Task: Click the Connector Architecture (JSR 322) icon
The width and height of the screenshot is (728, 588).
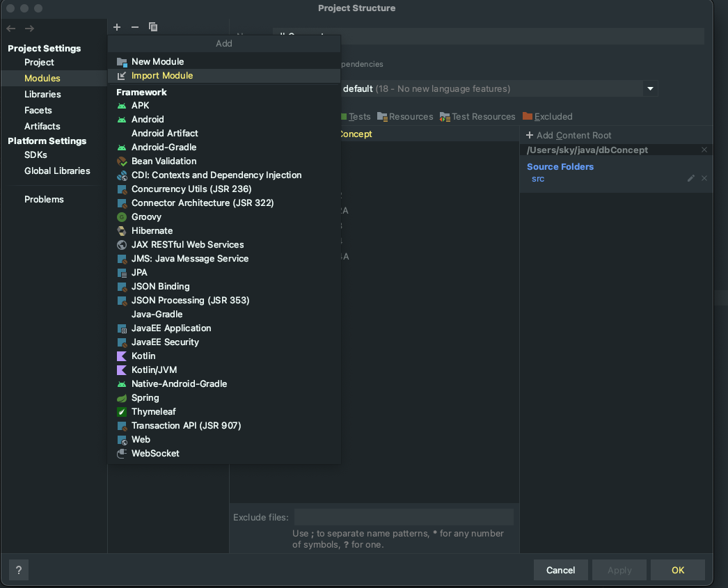Action: coord(122,202)
